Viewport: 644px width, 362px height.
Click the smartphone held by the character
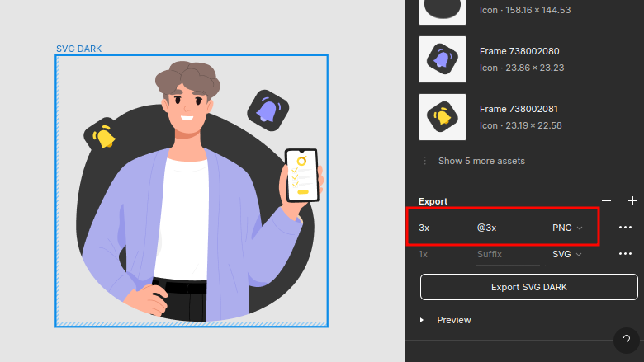301,174
